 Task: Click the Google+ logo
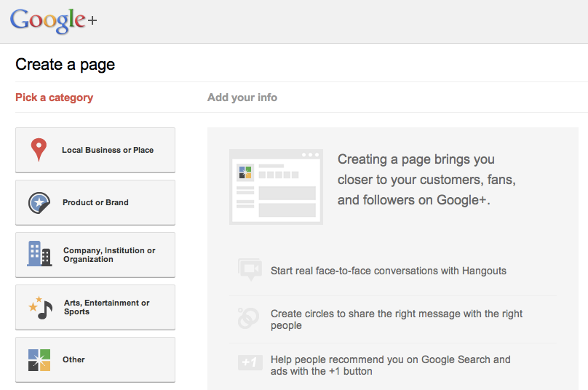(53, 20)
